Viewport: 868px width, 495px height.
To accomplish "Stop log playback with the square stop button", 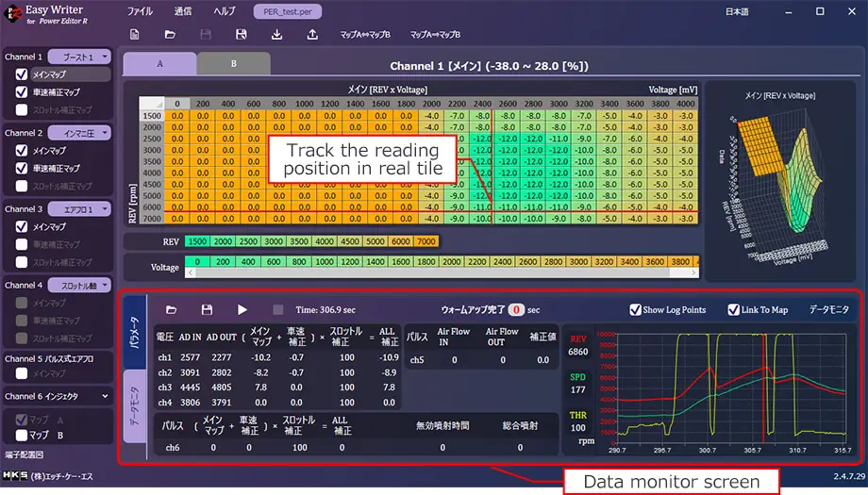I will click(x=278, y=309).
